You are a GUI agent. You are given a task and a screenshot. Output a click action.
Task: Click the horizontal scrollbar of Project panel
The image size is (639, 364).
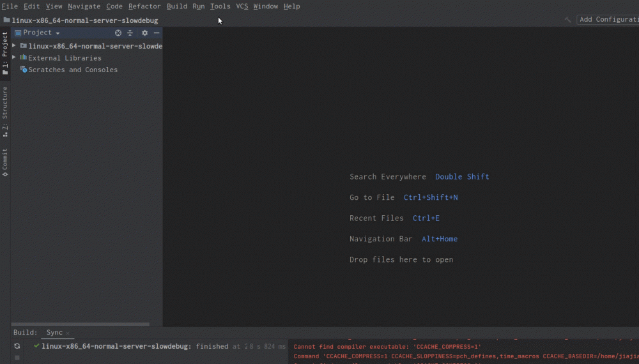click(81, 324)
